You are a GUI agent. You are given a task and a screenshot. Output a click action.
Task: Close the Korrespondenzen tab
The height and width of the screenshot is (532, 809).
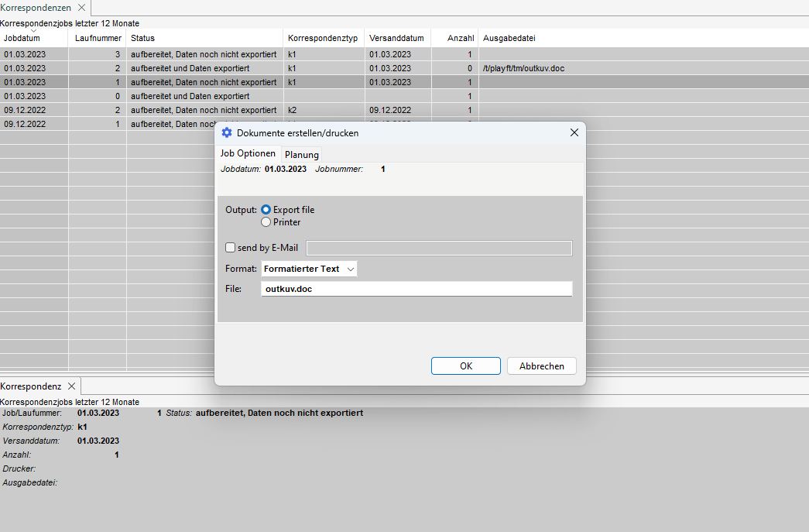point(81,8)
